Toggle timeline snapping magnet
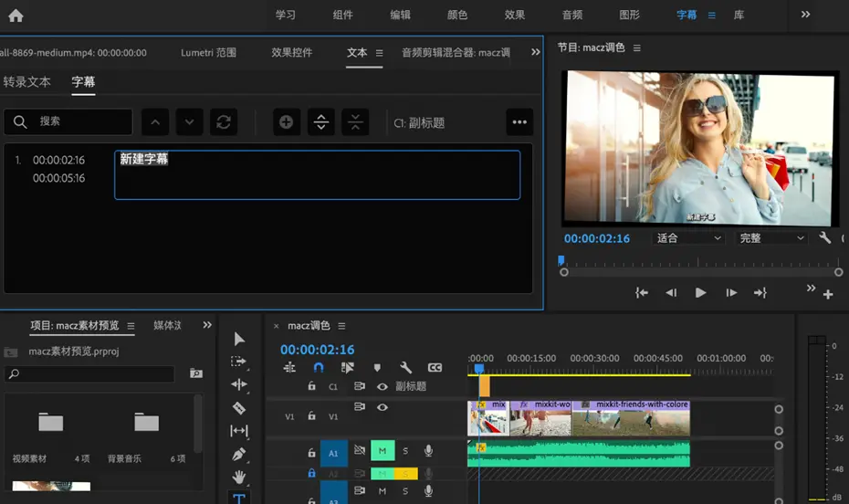This screenshot has height=504, width=849. pos(319,368)
